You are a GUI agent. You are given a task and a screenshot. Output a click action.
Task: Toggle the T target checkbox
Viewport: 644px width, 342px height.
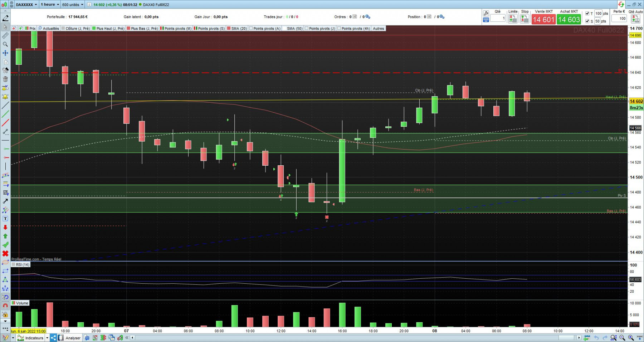click(587, 14)
